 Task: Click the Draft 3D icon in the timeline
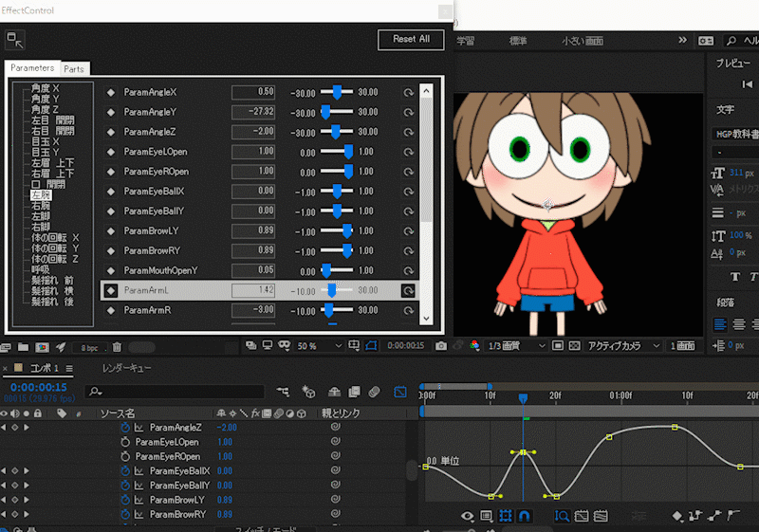click(308, 392)
